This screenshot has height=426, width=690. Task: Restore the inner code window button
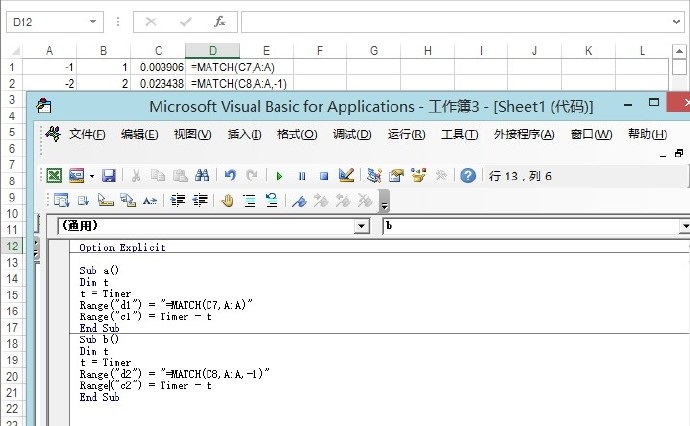(679, 154)
